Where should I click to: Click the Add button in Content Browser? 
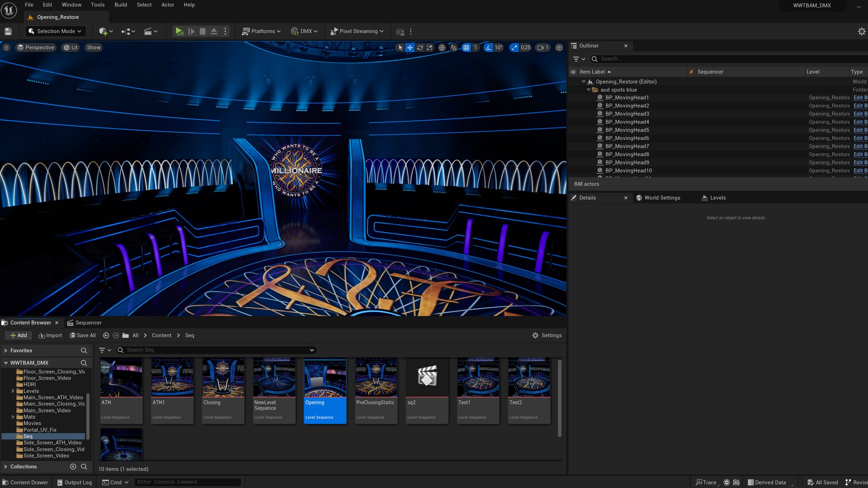(19, 335)
